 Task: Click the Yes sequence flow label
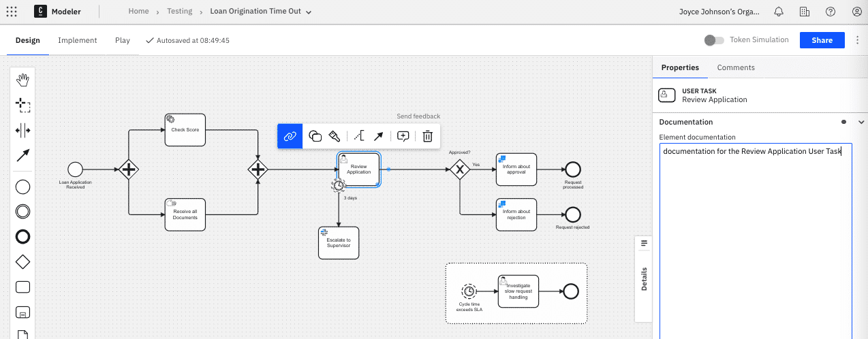[x=476, y=164]
